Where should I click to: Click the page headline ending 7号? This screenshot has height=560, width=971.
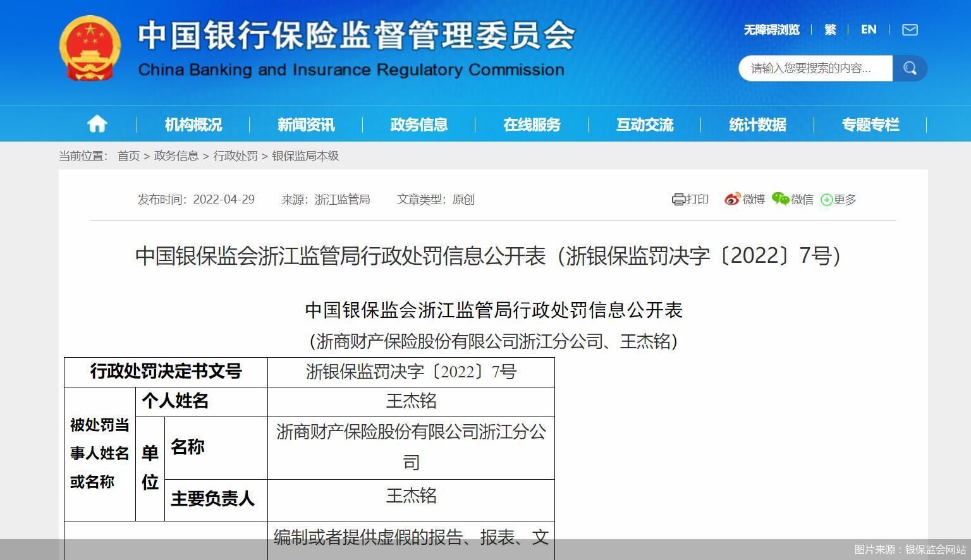pos(488,256)
